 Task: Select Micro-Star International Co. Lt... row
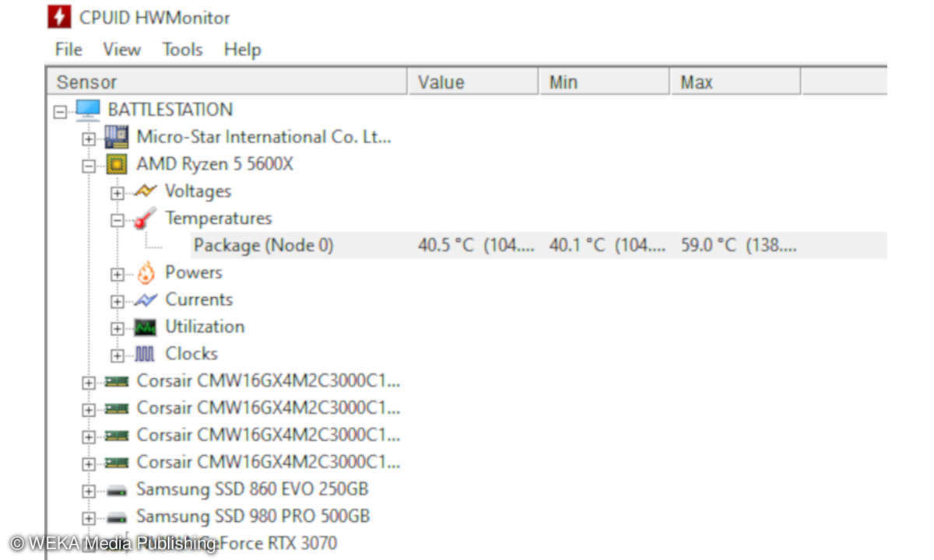(x=264, y=137)
